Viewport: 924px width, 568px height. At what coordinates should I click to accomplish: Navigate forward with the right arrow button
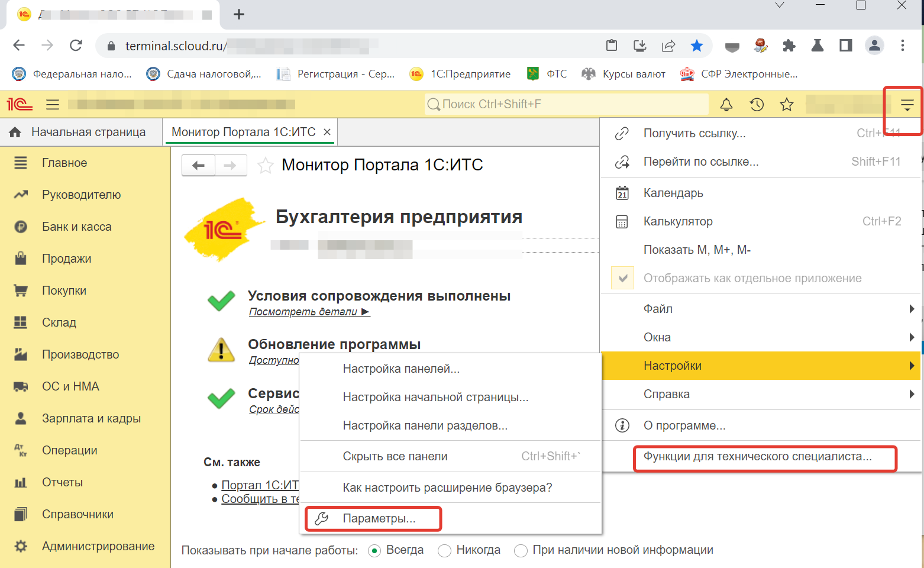point(230,165)
